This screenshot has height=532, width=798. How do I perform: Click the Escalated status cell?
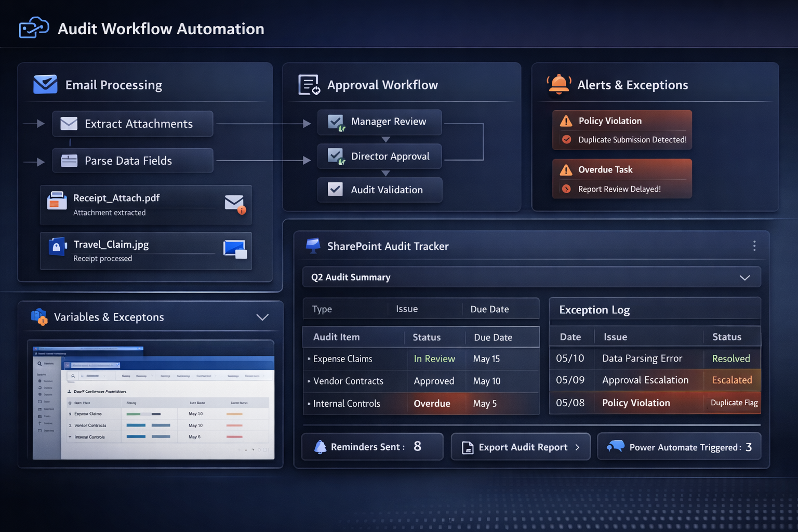click(x=732, y=380)
